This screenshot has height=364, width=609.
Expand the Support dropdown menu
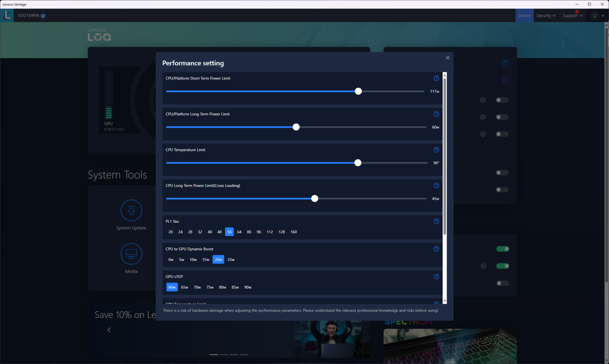(x=573, y=16)
